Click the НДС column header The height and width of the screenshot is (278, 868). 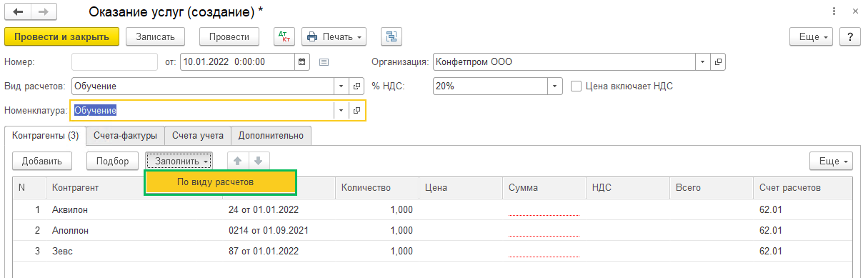tap(627, 188)
